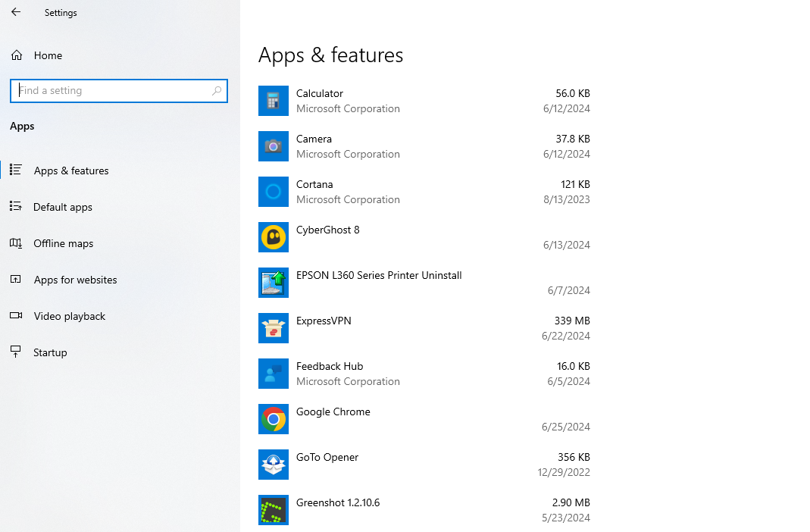Click the 8/13/2023 date for Cortana
The image size is (810, 532).
pyautogui.click(x=566, y=199)
